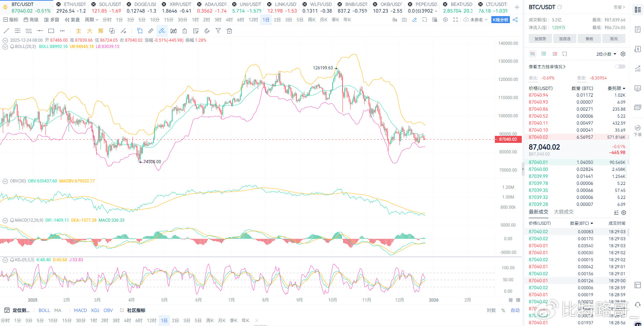
Task: Toggle the 查看主力挂单情况 switch
Action: 620,67
